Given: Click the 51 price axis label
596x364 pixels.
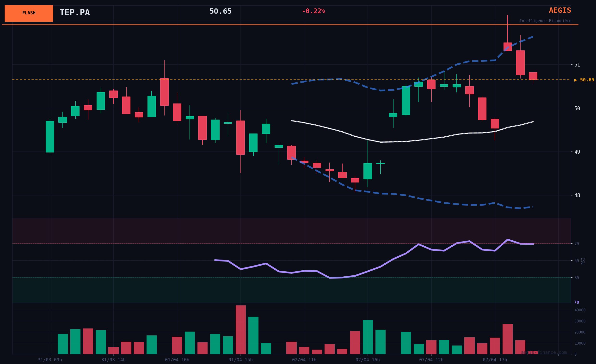Looking at the screenshot, I should (x=577, y=65).
